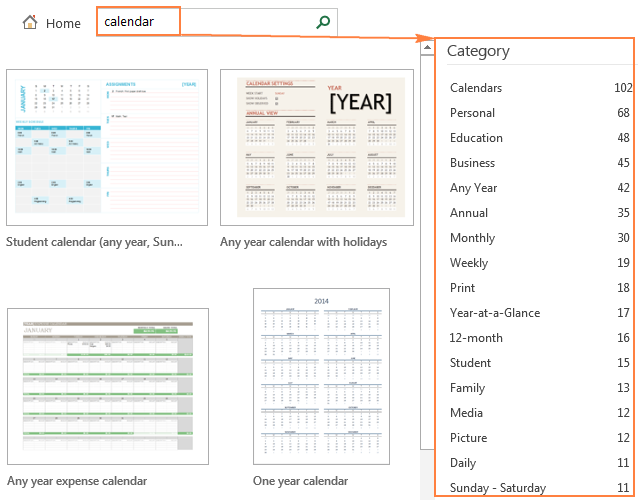This screenshot has height=500, width=638.
Task: Select the Family category filter
Action: [467, 388]
